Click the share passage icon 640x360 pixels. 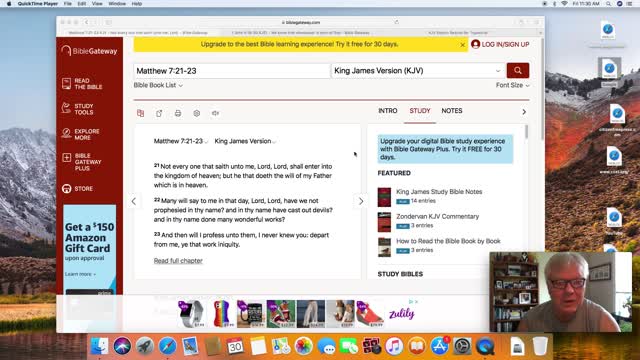click(159, 113)
